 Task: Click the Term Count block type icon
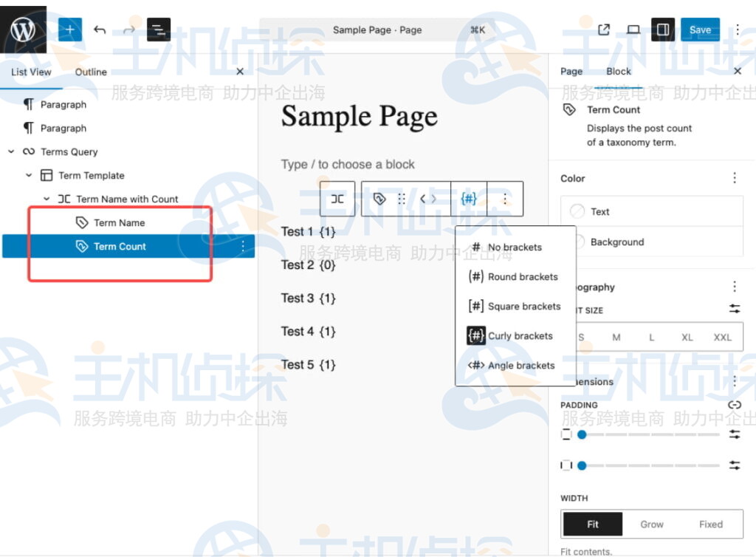[x=379, y=199]
